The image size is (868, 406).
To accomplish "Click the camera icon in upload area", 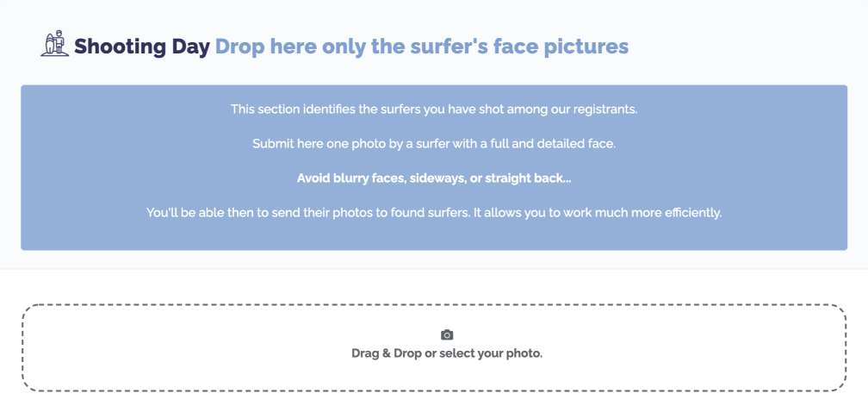I will [x=447, y=334].
